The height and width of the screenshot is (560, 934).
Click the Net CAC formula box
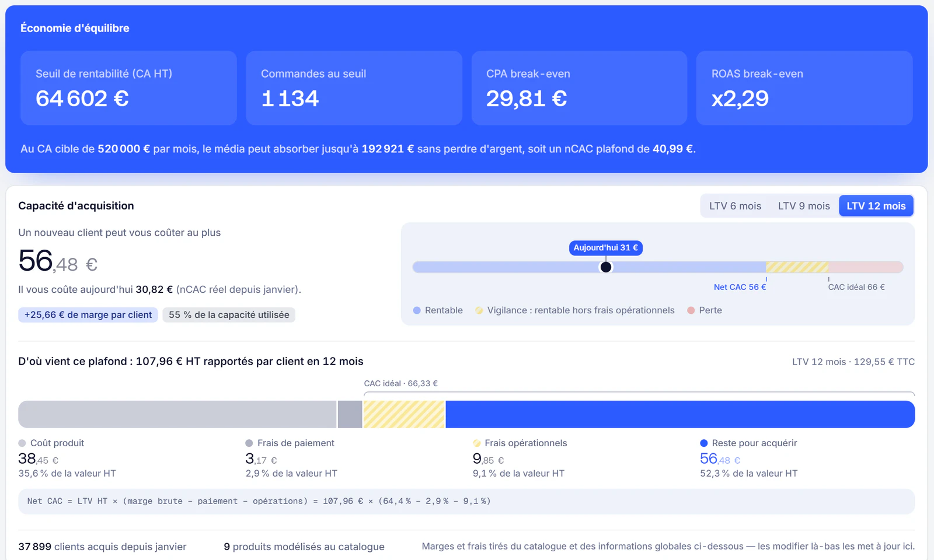click(466, 501)
